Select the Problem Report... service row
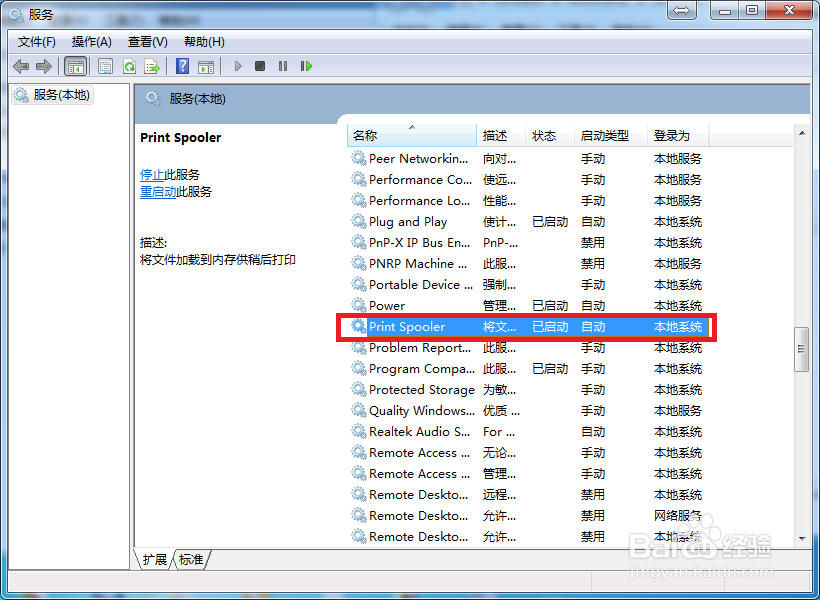 (x=530, y=347)
